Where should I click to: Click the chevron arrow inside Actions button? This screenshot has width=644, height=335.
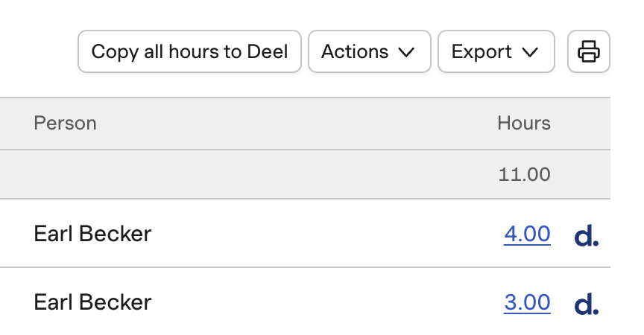point(406,52)
